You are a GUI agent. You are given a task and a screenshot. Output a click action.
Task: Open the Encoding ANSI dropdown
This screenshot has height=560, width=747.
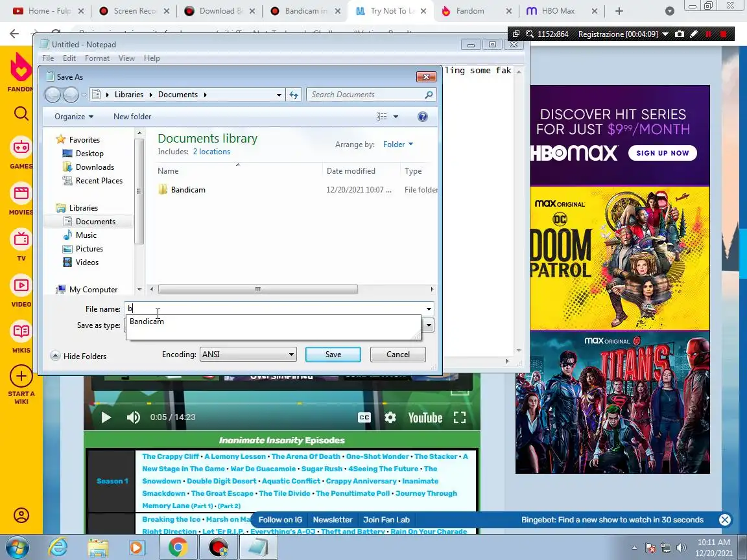pos(248,355)
